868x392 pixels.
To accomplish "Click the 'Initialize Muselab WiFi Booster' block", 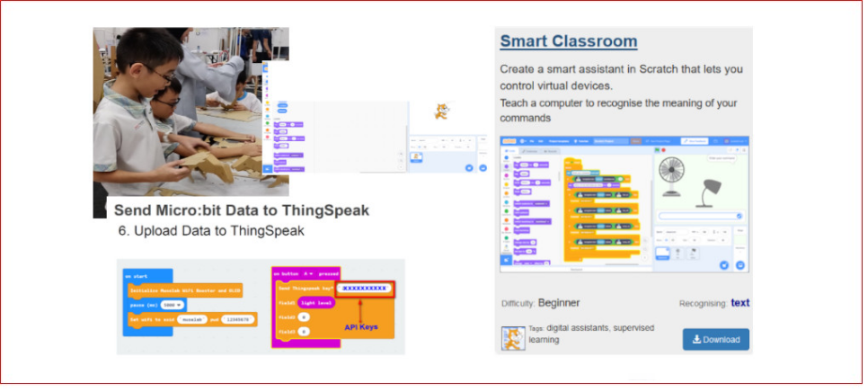I will [184, 290].
